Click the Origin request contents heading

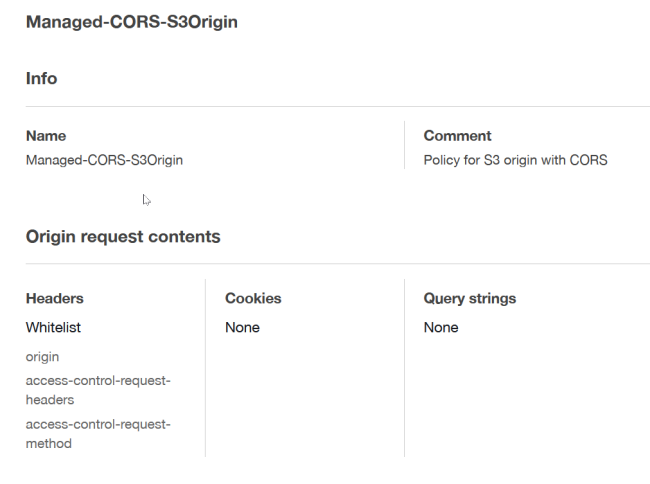click(x=123, y=237)
